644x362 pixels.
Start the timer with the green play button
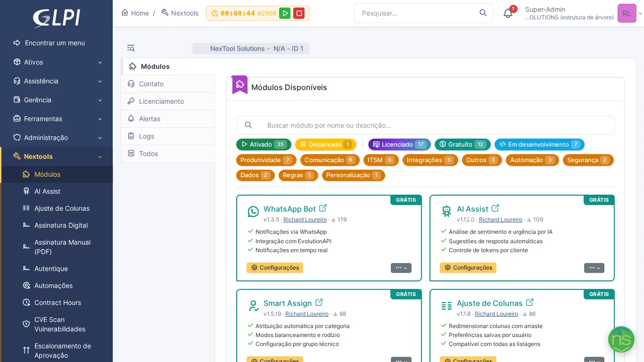[285, 13]
